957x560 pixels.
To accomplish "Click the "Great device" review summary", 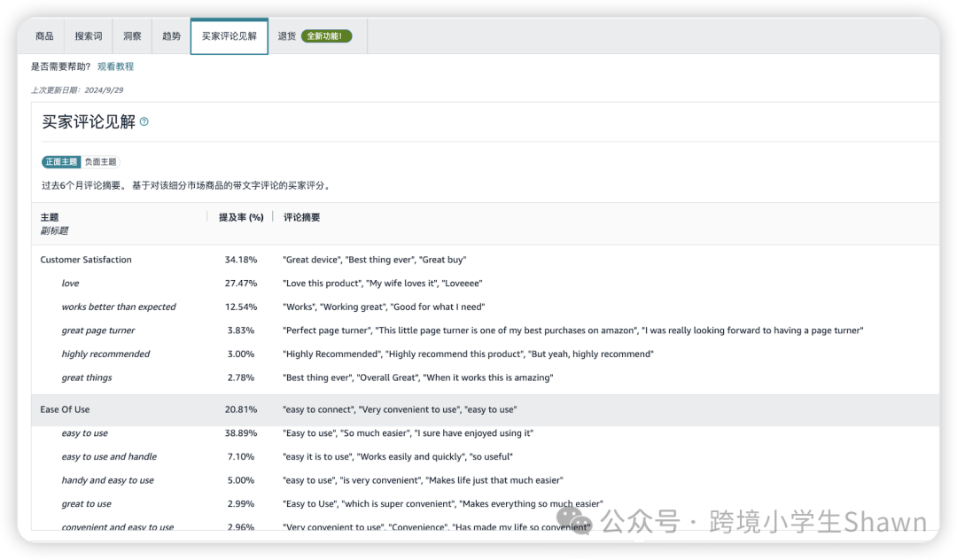I will coord(311,260).
